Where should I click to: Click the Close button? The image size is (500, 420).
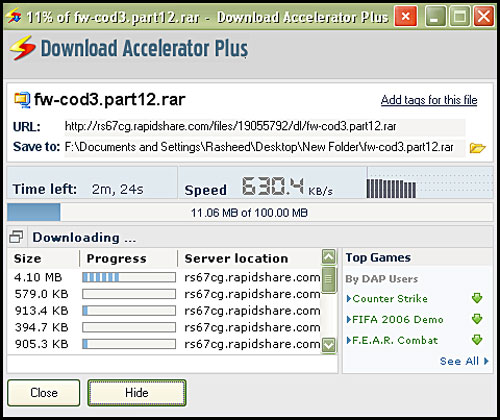tap(44, 393)
